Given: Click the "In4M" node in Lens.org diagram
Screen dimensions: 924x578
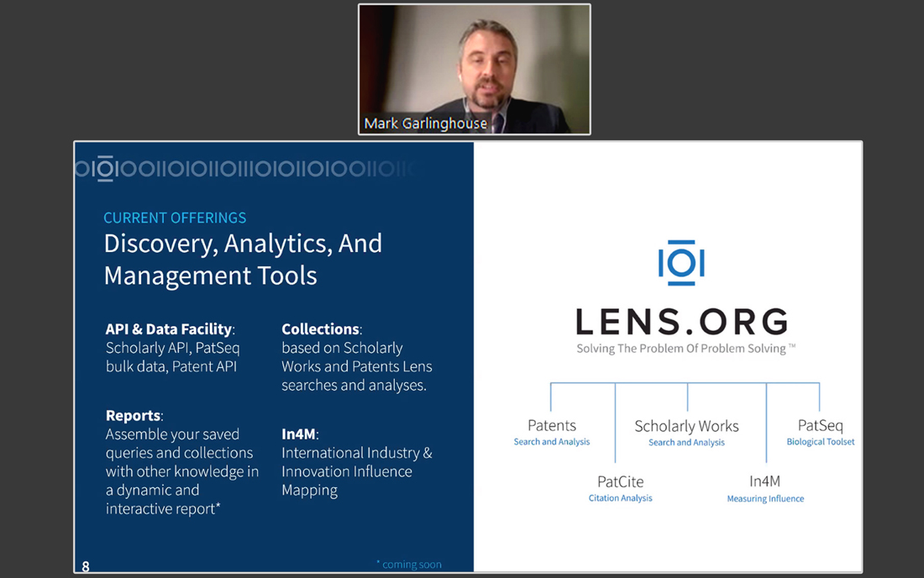Looking at the screenshot, I should [x=765, y=481].
